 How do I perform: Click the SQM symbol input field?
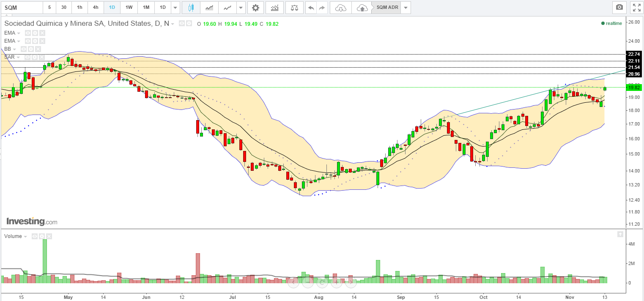click(21, 8)
